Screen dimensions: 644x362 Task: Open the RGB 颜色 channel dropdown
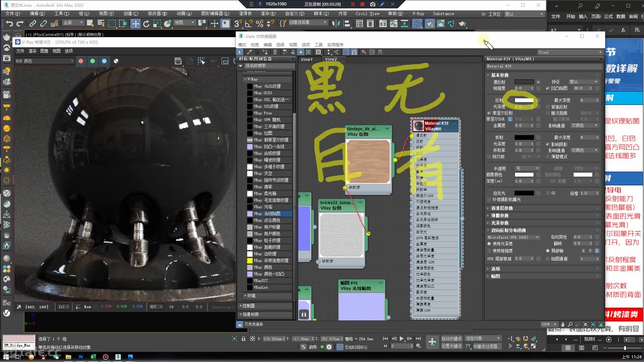(44, 61)
